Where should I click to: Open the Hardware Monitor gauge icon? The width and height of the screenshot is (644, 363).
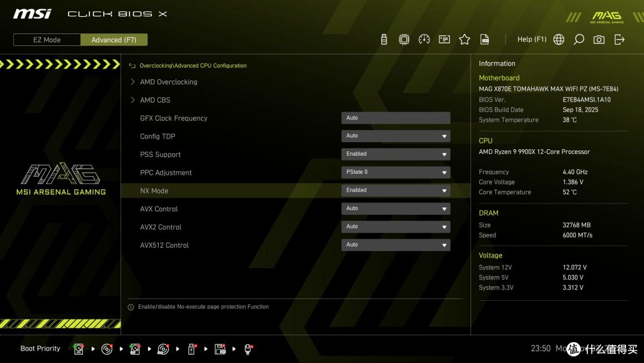pos(425,39)
